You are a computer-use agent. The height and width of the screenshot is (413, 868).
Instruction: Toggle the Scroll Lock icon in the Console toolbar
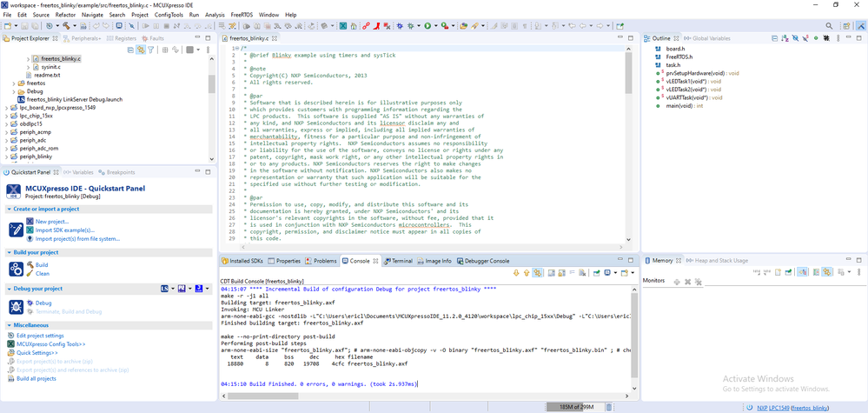pyautogui.click(x=562, y=272)
